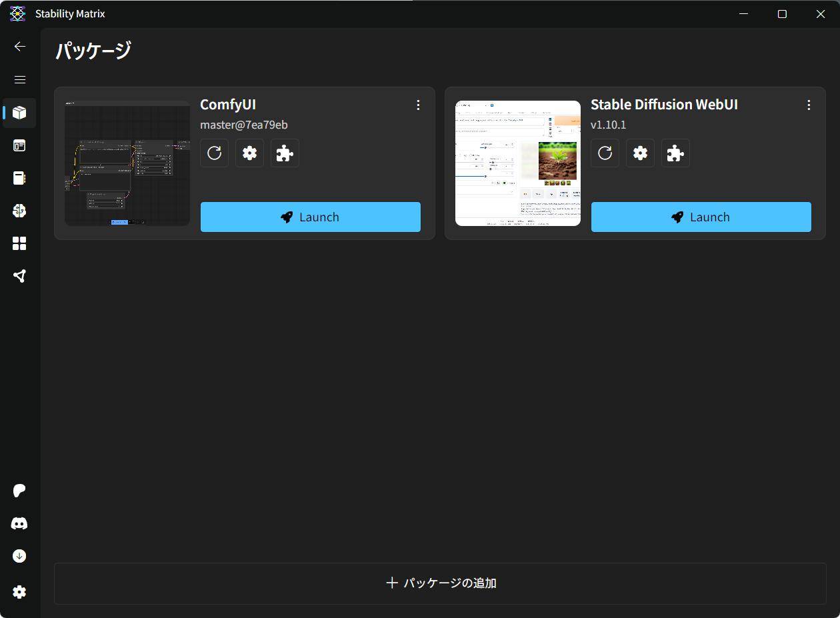The image size is (840, 618).
Task: Open the Inference window icon in sidebar
Action: coord(19,145)
